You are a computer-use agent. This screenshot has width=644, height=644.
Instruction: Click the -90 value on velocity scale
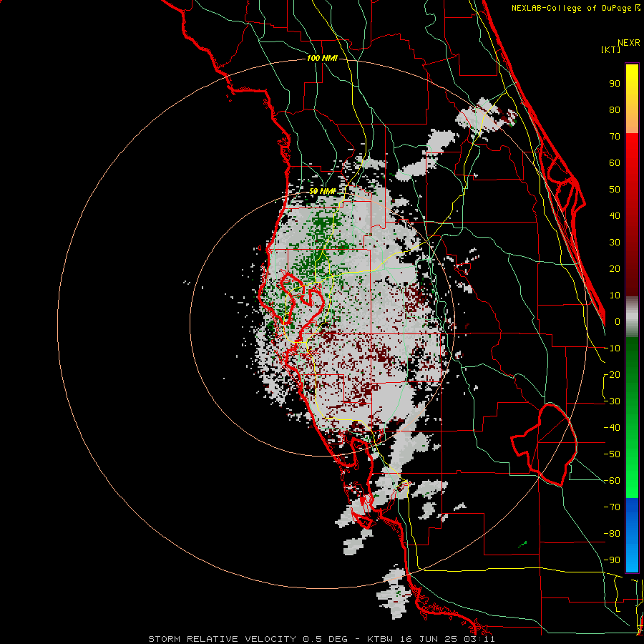click(612, 560)
